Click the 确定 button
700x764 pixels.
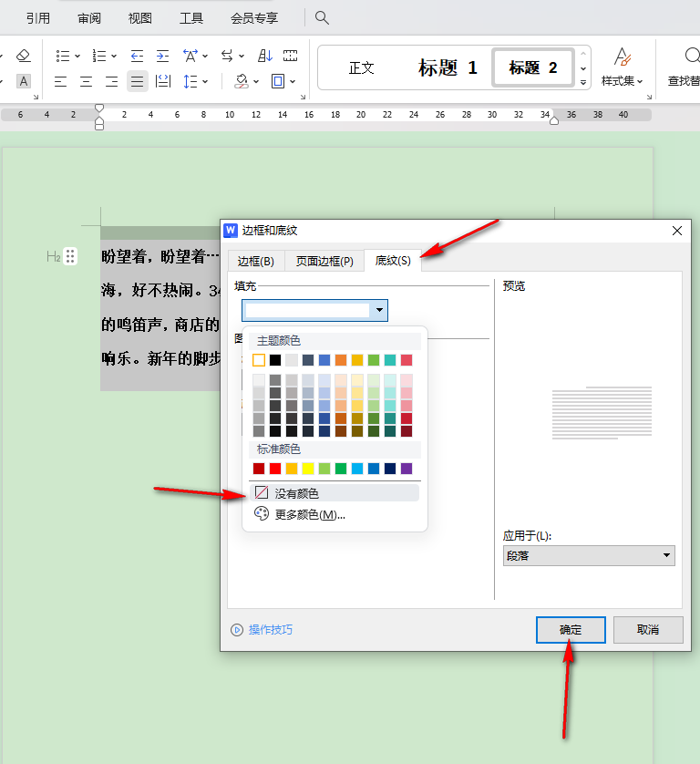(x=571, y=629)
